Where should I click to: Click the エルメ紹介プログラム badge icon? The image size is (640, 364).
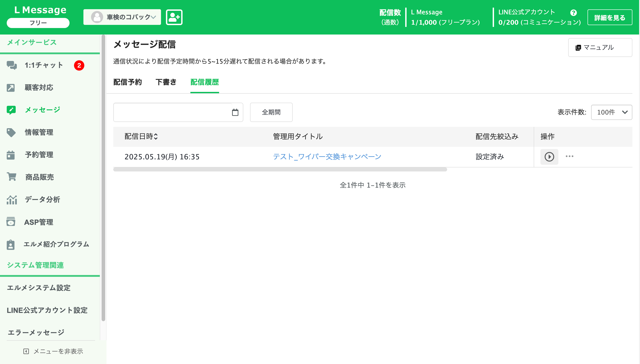(11, 245)
